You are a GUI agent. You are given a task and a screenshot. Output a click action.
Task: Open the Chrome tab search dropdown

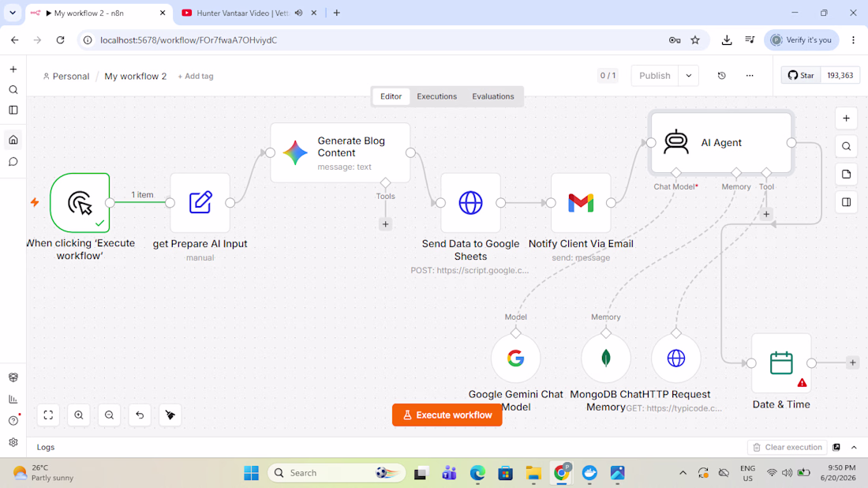(x=13, y=13)
